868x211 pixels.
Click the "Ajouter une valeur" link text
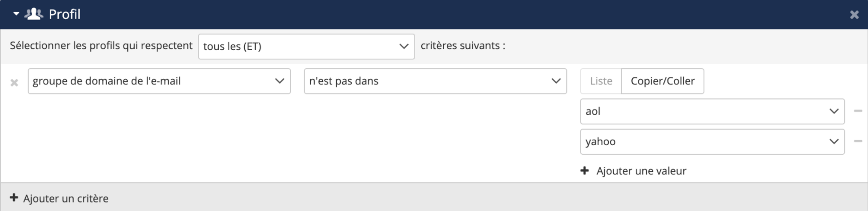(641, 171)
